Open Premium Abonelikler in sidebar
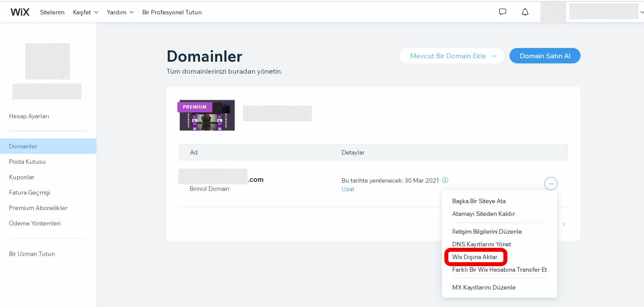The height and width of the screenshot is (307, 644). [x=38, y=208]
